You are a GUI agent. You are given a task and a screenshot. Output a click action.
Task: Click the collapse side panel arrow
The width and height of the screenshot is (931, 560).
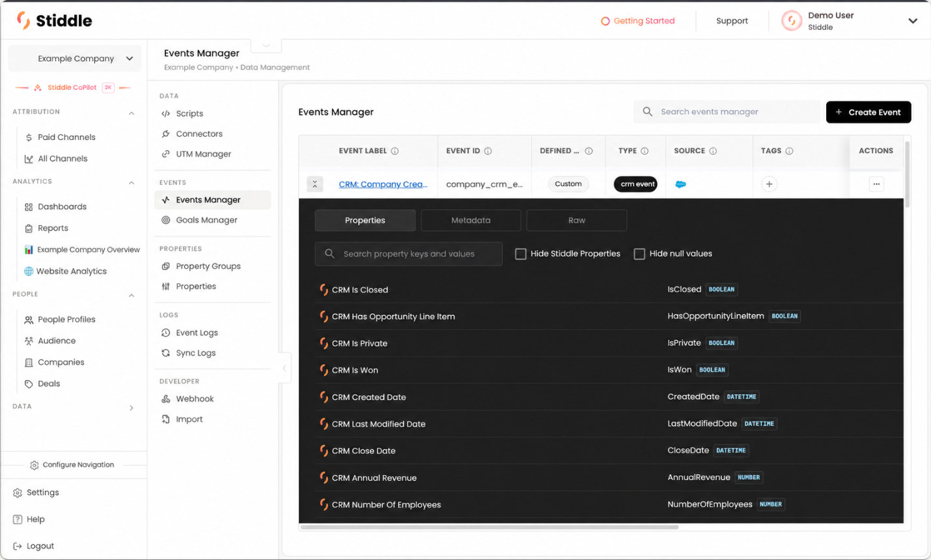284,369
